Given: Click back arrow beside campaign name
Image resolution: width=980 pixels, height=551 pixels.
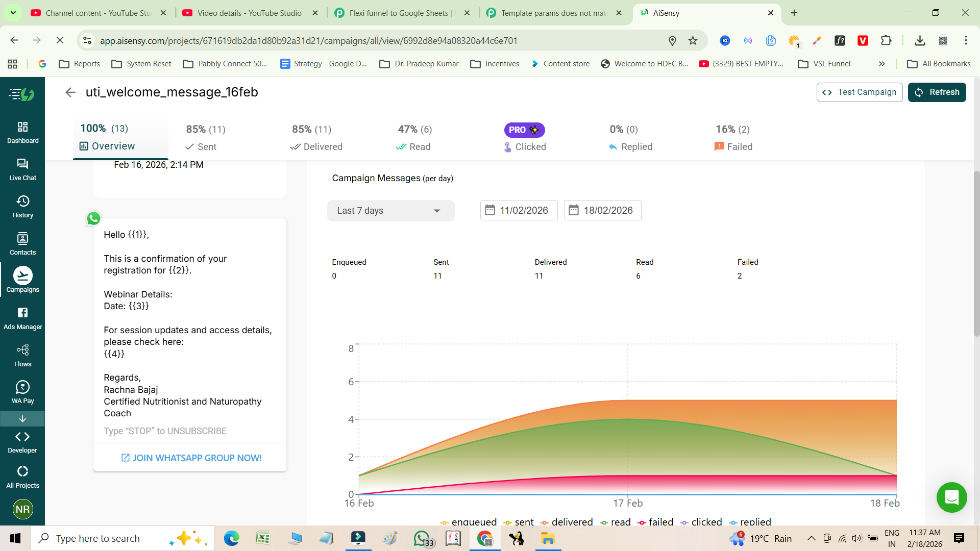Looking at the screenshot, I should (x=70, y=92).
